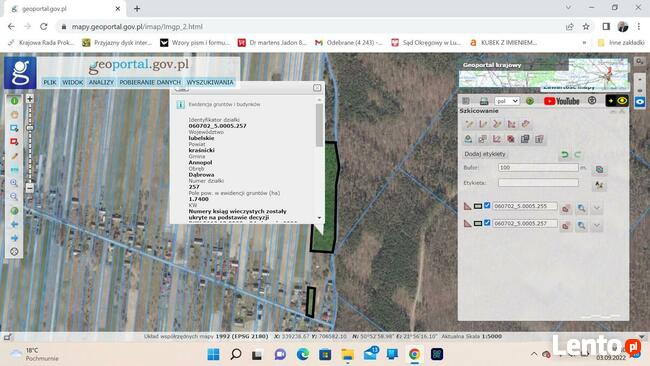Uncheck the 060702_5.0005.255 sketch checkbox
Viewport: 650px width, 366px height.
[x=487, y=206]
